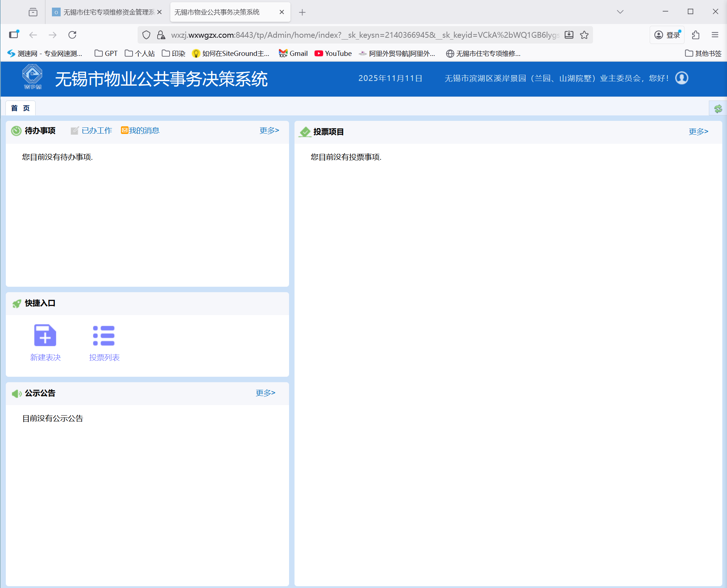Expand the list all tabs chevron
This screenshot has width=727, height=588.
click(x=620, y=12)
